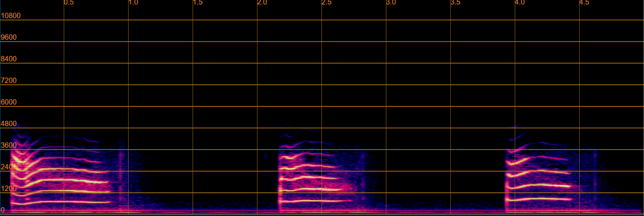The image size is (644, 216).
Task: Select the 4.5 second time marker
Action: pos(584,3)
